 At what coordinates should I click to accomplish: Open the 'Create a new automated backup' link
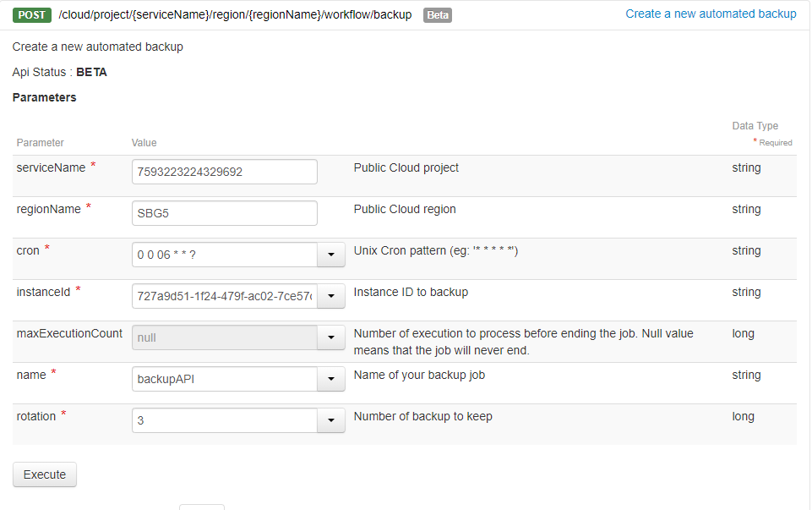tap(710, 14)
